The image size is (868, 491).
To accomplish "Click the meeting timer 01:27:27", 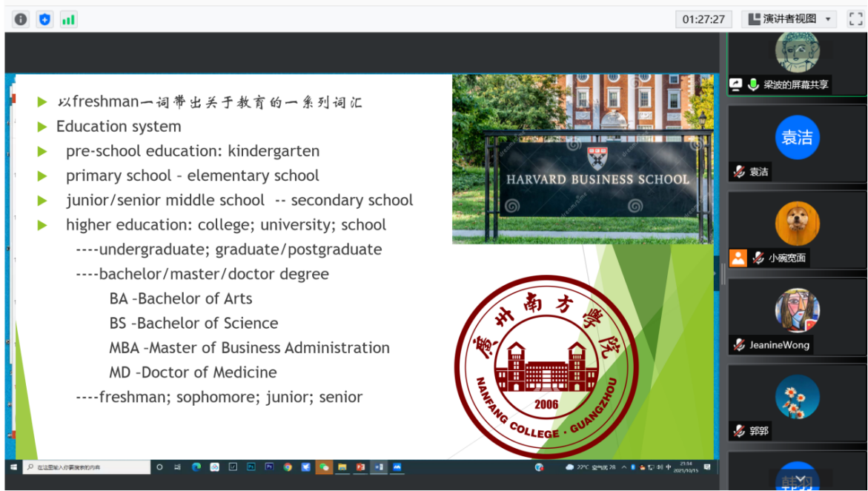I will pyautogui.click(x=703, y=19).
